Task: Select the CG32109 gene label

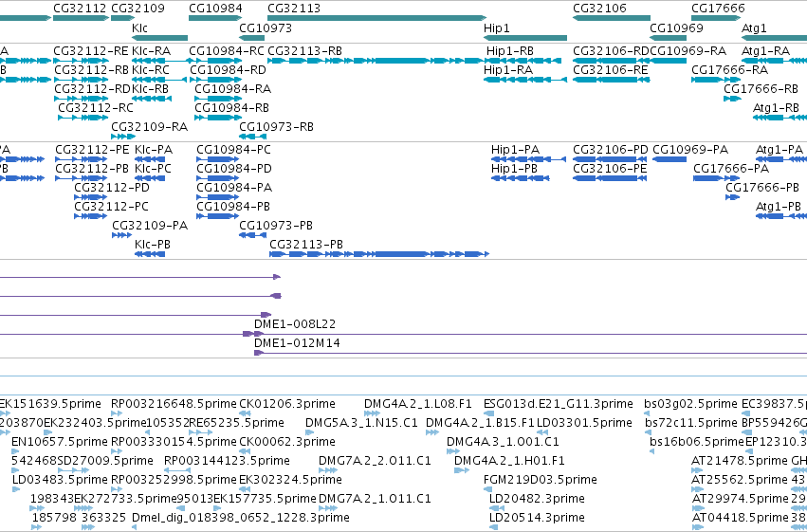Action: click(x=138, y=9)
